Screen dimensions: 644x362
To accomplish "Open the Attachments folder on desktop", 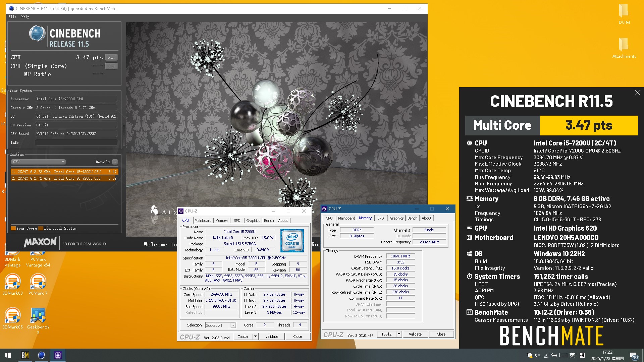I will (x=624, y=48).
